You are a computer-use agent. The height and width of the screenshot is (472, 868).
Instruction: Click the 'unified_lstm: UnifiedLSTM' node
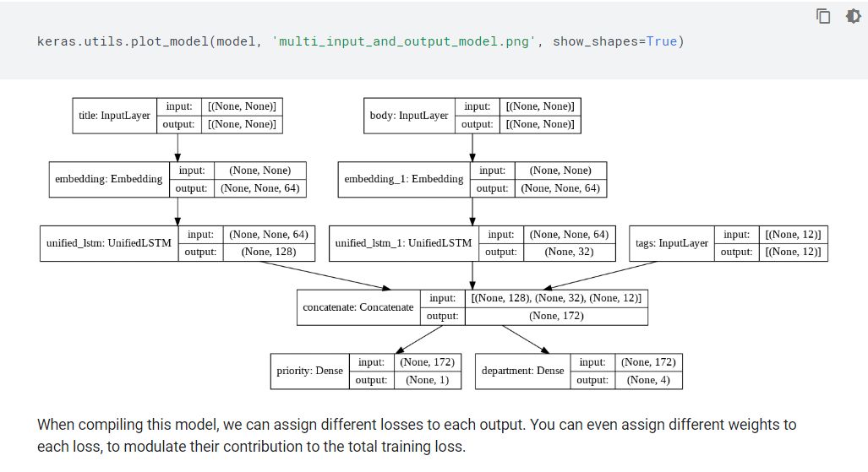pyautogui.click(x=108, y=243)
